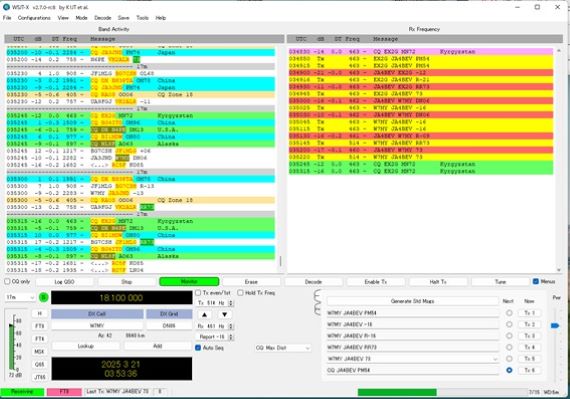The width and height of the screenshot is (570, 399).
Task: Adjust the Tx 514 Hz spinner arrows
Action: pos(230,303)
